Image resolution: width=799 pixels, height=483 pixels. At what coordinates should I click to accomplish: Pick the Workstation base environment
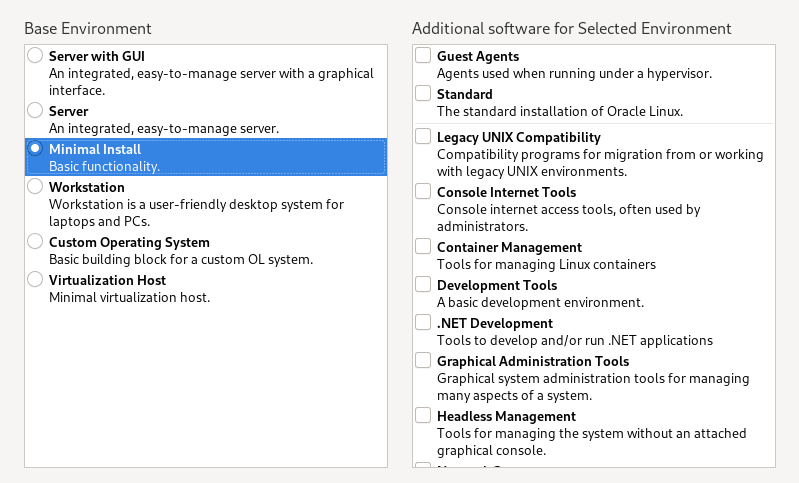pos(35,186)
